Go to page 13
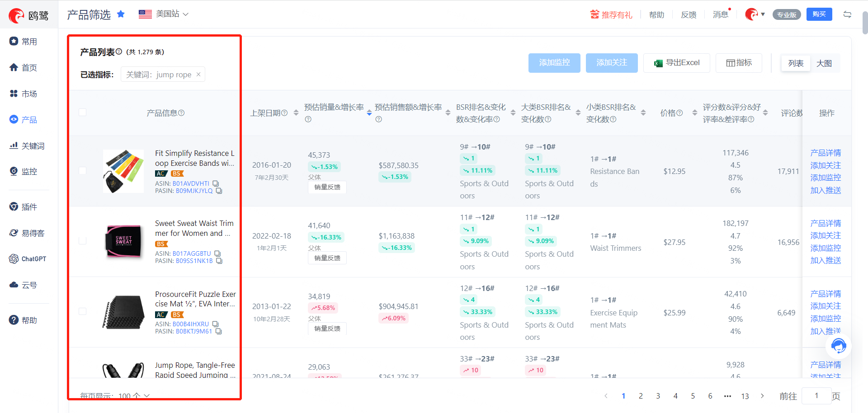 [x=745, y=396]
